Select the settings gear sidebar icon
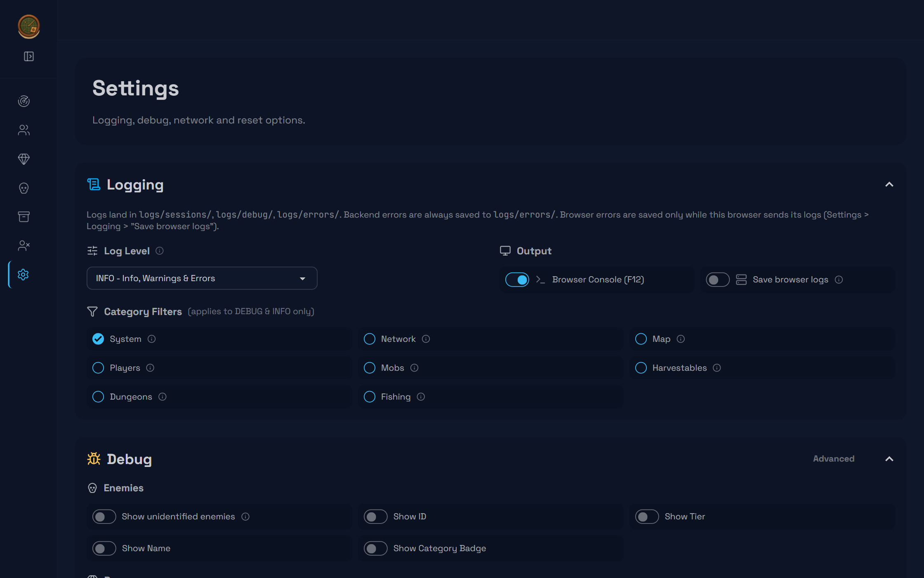This screenshot has height=578, width=924. pyautogui.click(x=24, y=275)
